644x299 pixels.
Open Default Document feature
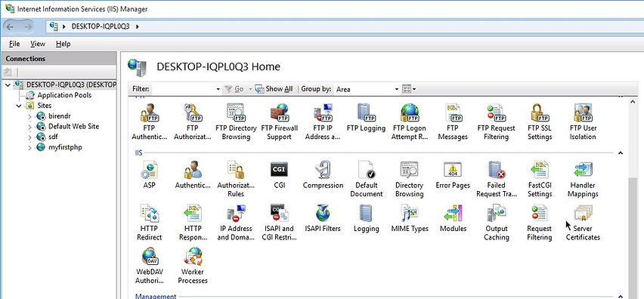tap(366, 179)
